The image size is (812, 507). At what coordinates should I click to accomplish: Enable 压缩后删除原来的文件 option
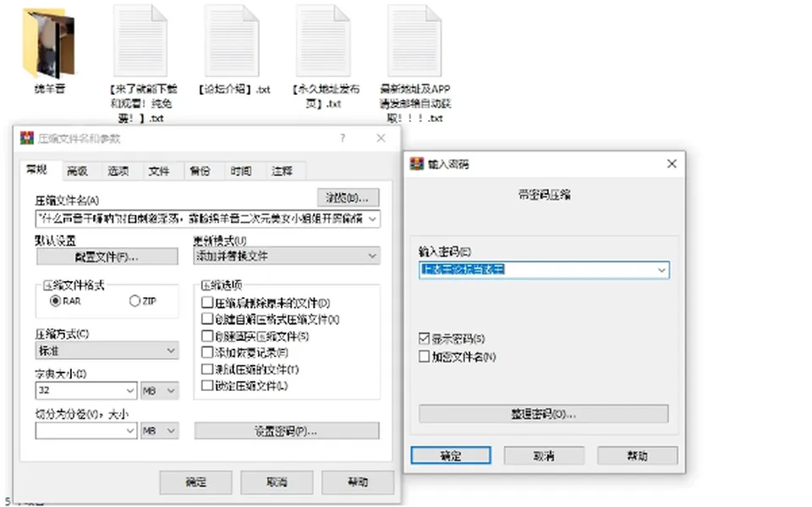pos(207,302)
